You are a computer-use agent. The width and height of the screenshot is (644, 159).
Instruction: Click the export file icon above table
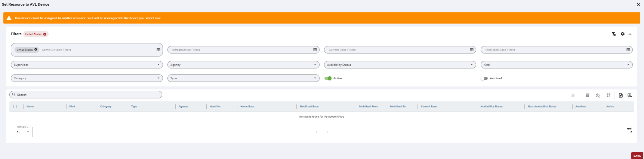(621, 95)
